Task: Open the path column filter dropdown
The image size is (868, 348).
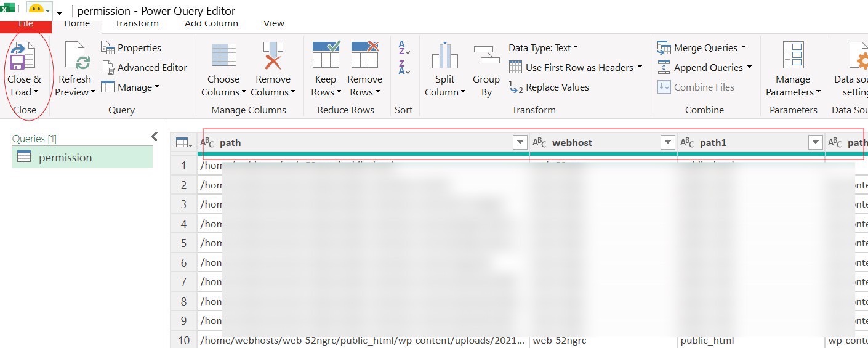Action: point(518,143)
